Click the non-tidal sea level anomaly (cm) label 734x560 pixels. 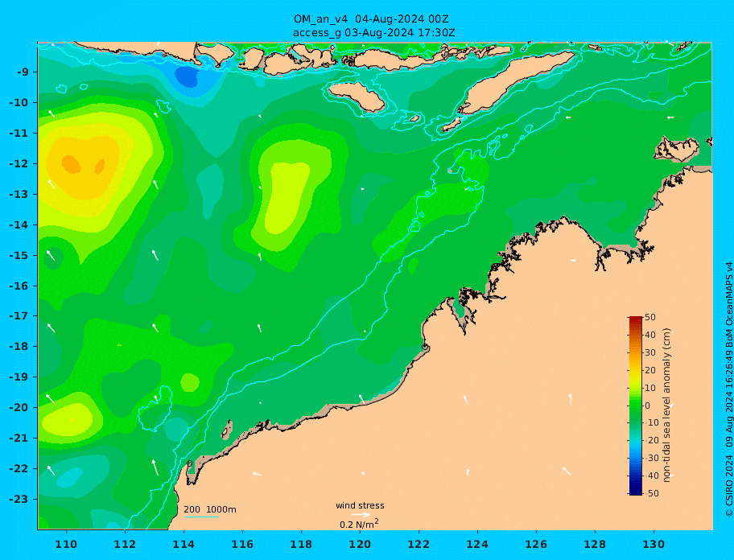click(x=666, y=406)
